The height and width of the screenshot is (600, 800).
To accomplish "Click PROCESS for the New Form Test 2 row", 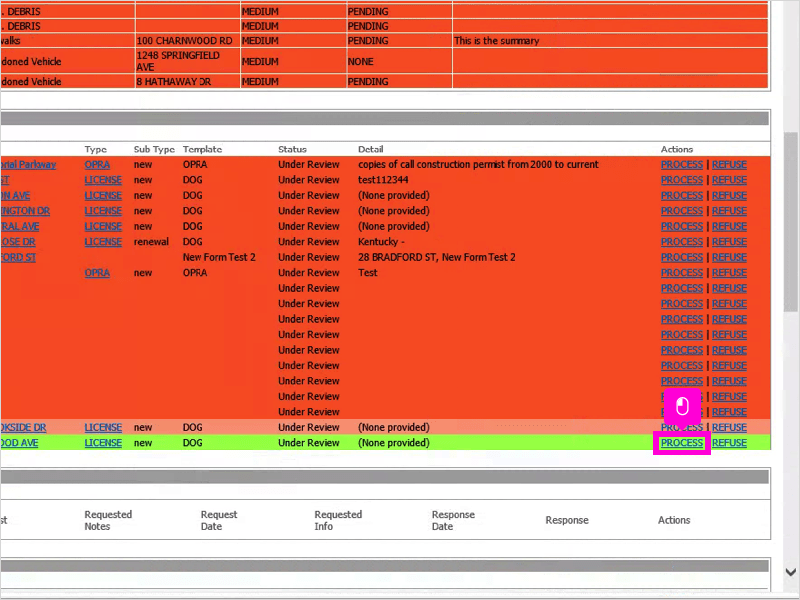I will [x=682, y=257].
